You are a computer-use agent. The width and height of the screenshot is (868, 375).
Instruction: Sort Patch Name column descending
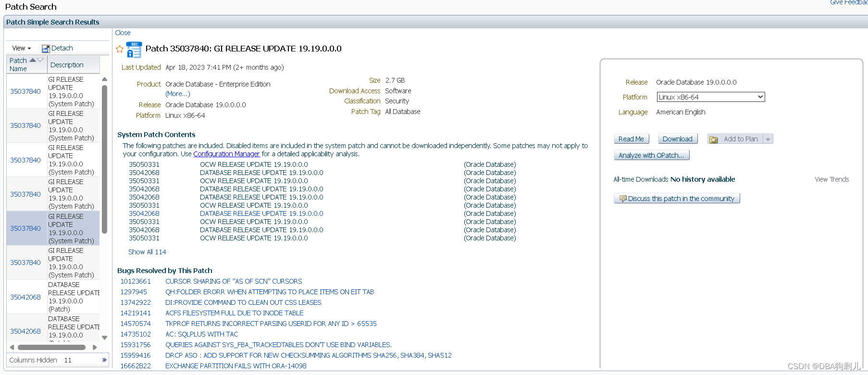(40, 60)
